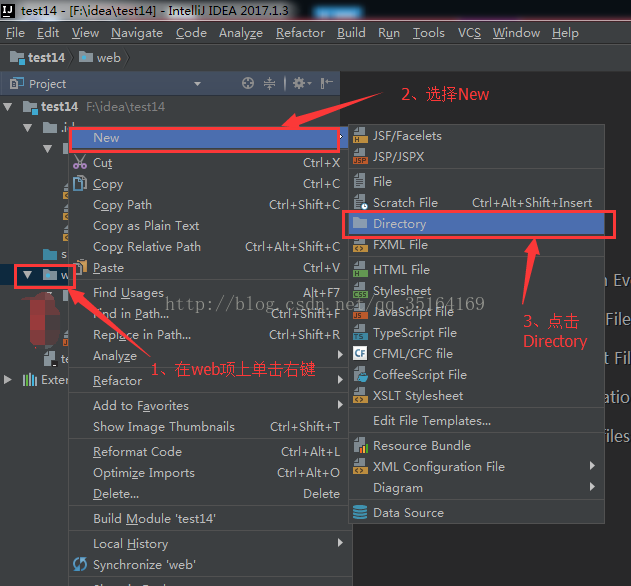The width and height of the screenshot is (631, 586).
Task: Open Project view type dropdown arrow
Action: pos(197,84)
